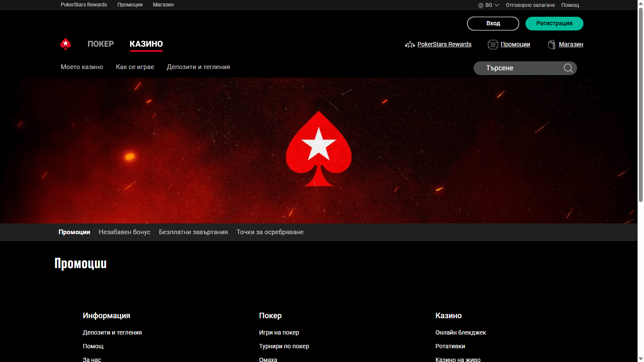Open footer link Депозити и тегления
644x362 pixels.
(112, 332)
